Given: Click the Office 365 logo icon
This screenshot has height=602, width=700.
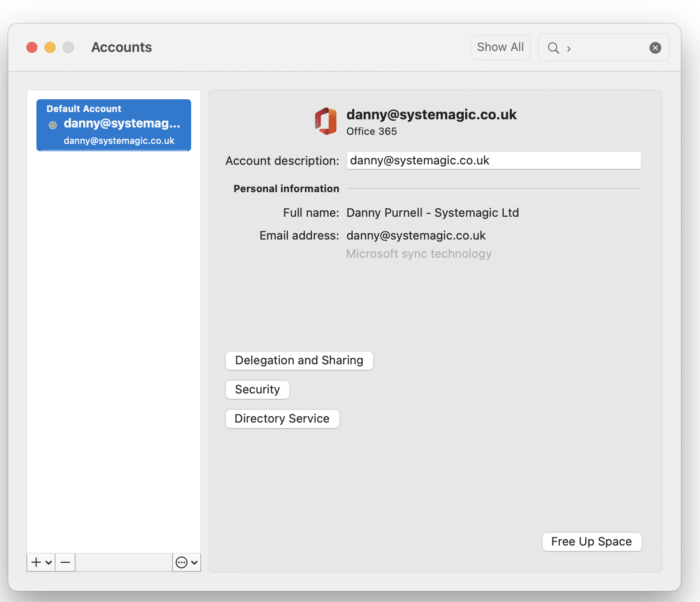Looking at the screenshot, I should pos(326,121).
